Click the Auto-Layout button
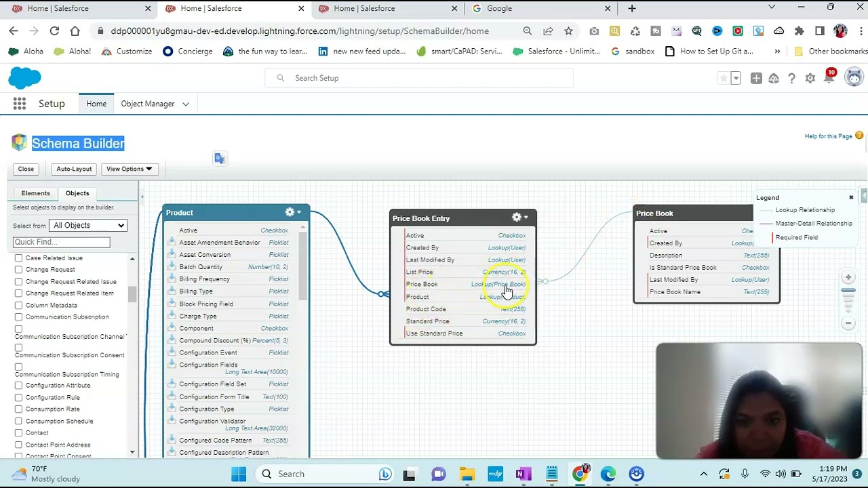Screen dimensions: 868x488 point(74,169)
